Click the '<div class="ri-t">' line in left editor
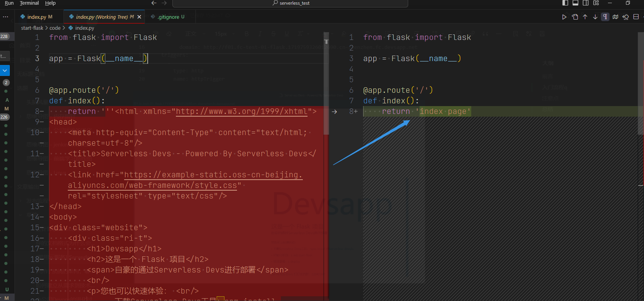Screen dimensions: 644x301 coord(110,238)
